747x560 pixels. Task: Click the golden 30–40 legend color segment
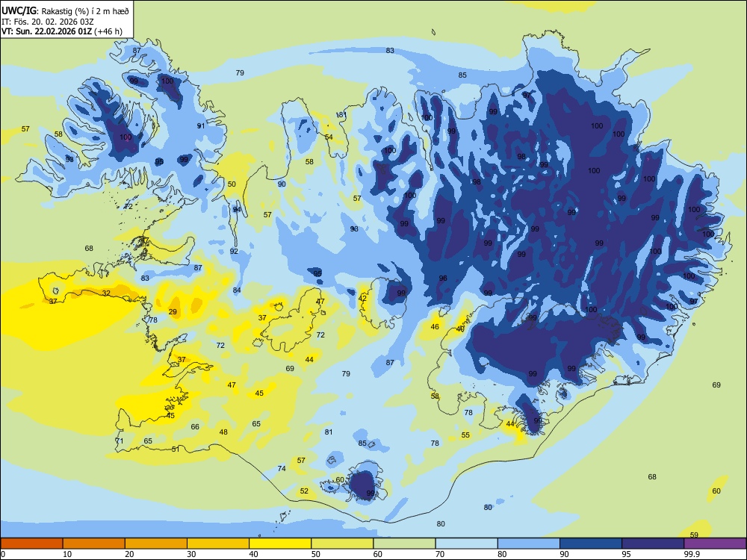tap(218, 544)
